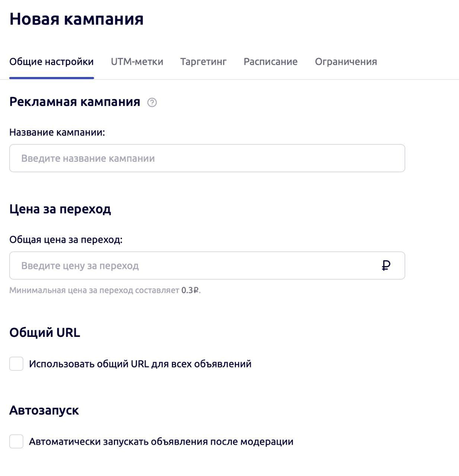
Task: Click the Автозапуск section heading
Action: tap(44, 410)
